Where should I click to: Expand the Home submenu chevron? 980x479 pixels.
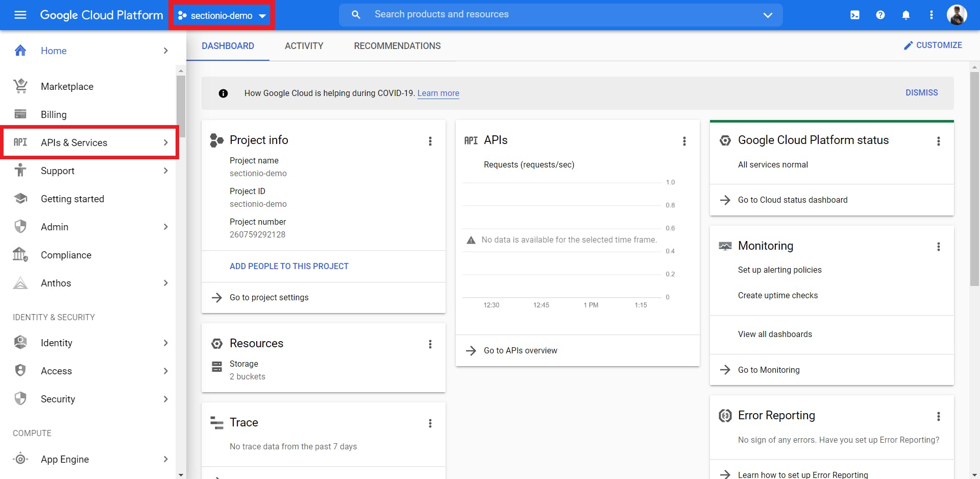coord(165,51)
